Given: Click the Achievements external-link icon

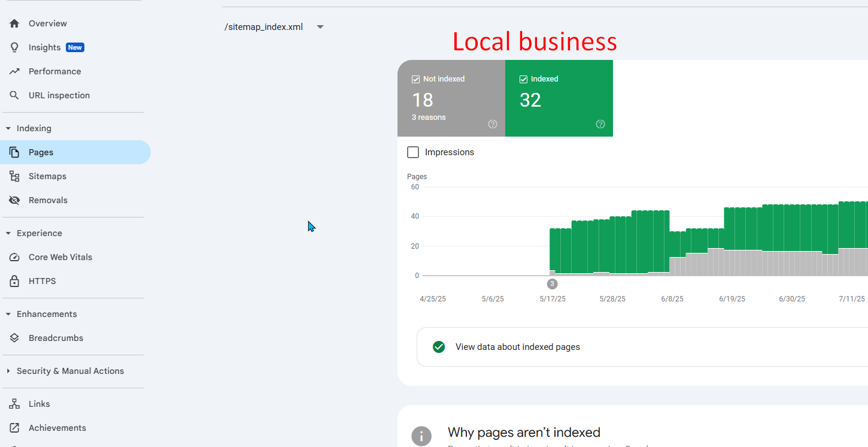Looking at the screenshot, I should (14, 428).
